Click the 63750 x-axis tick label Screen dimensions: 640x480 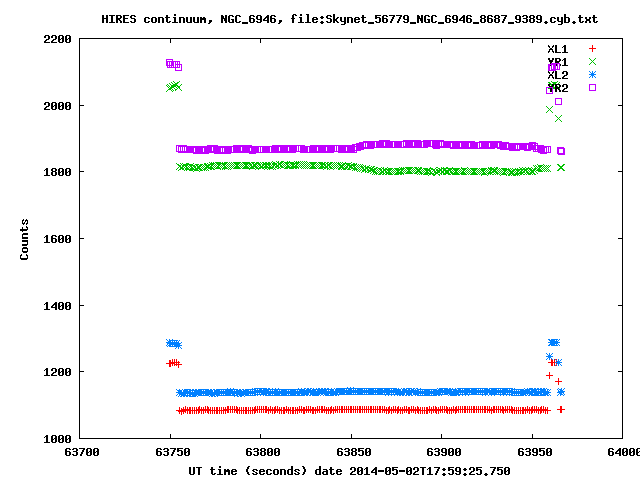(173, 452)
